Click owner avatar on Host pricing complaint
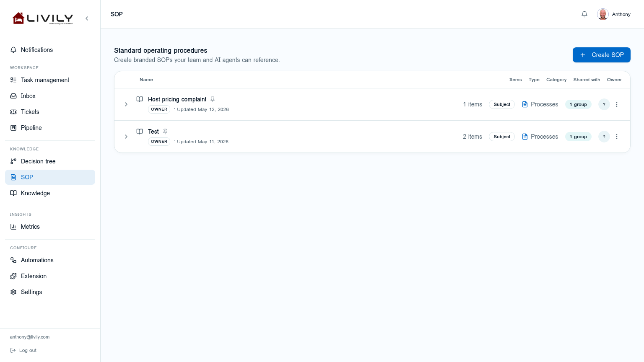The height and width of the screenshot is (362, 644). (604, 104)
